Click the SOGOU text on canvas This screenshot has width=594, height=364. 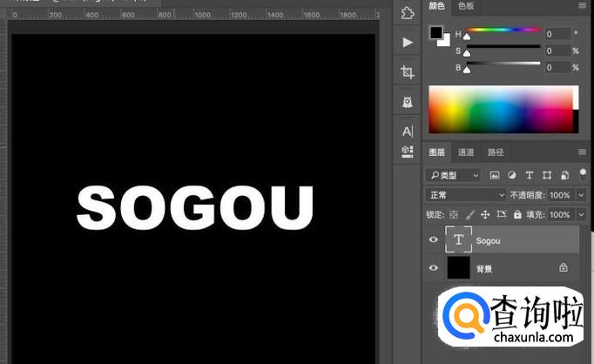(x=195, y=207)
